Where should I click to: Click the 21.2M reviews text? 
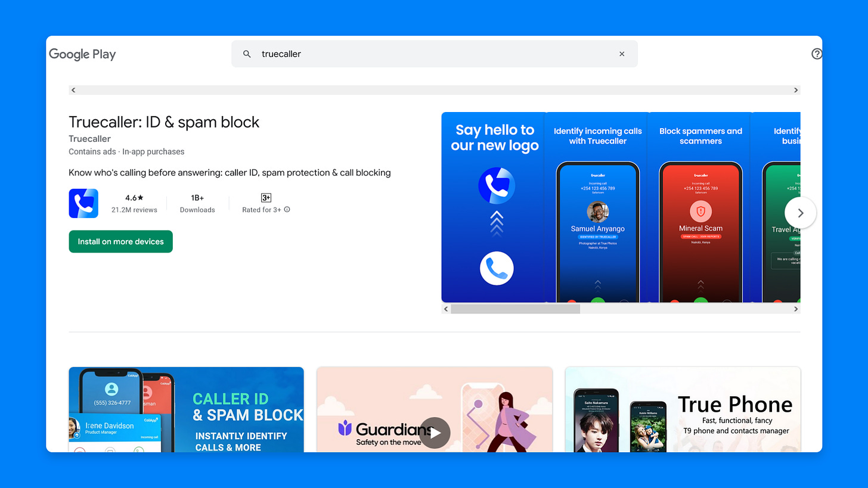pyautogui.click(x=134, y=210)
